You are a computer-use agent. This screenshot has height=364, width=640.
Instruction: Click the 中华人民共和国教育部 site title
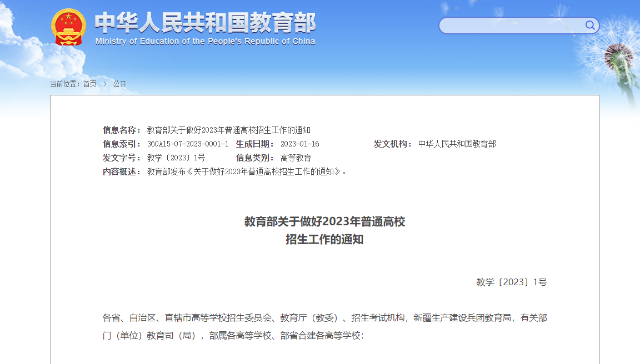(206, 22)
